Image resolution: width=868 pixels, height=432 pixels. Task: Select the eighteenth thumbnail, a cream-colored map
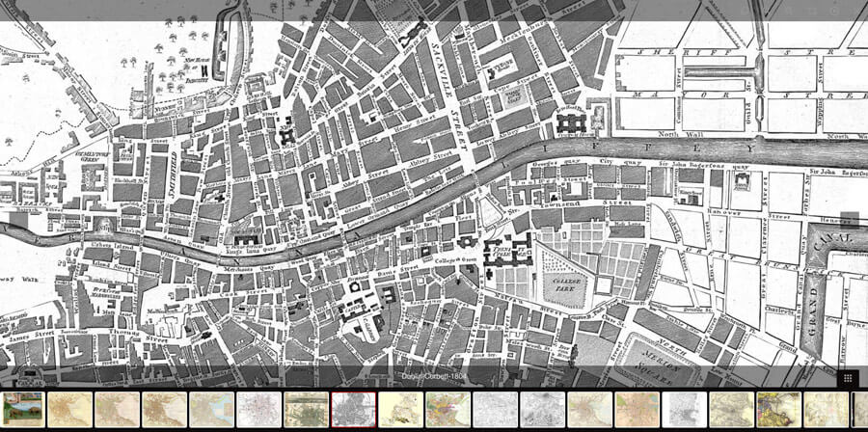[826, 409]
